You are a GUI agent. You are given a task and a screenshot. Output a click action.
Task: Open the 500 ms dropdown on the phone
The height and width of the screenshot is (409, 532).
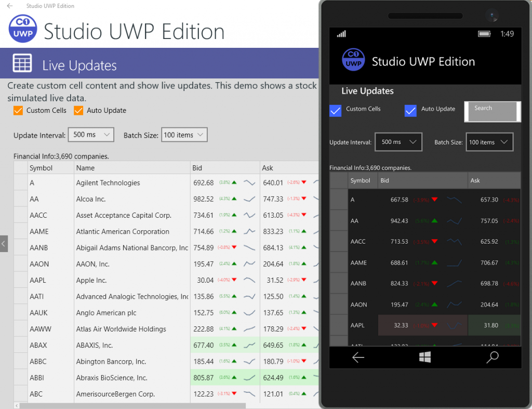398,142
